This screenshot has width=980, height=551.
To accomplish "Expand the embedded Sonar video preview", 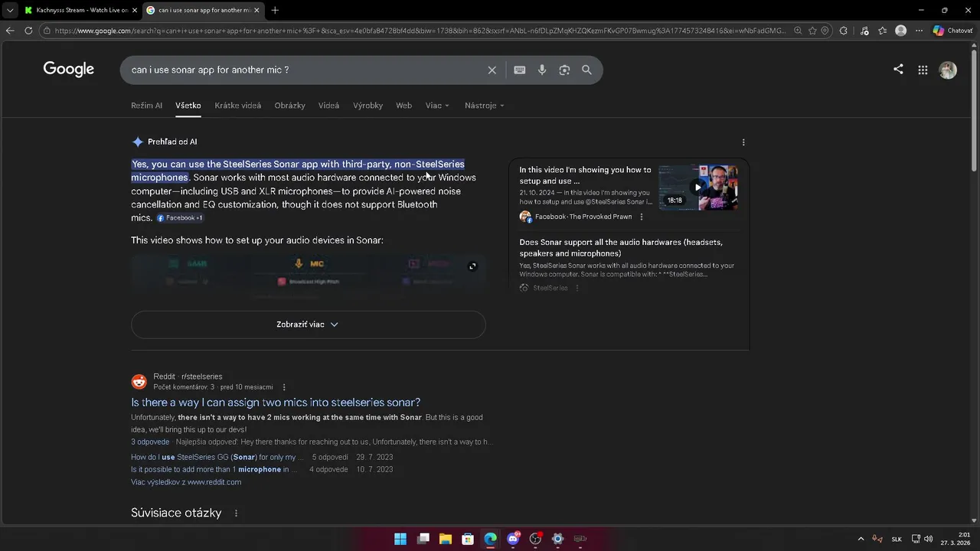I will click(x=472, y=266).
